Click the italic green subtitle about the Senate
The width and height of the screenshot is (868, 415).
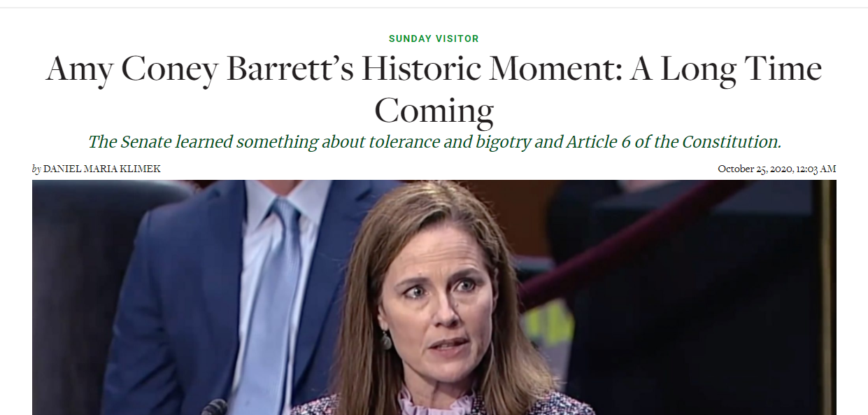coord(434,142)
